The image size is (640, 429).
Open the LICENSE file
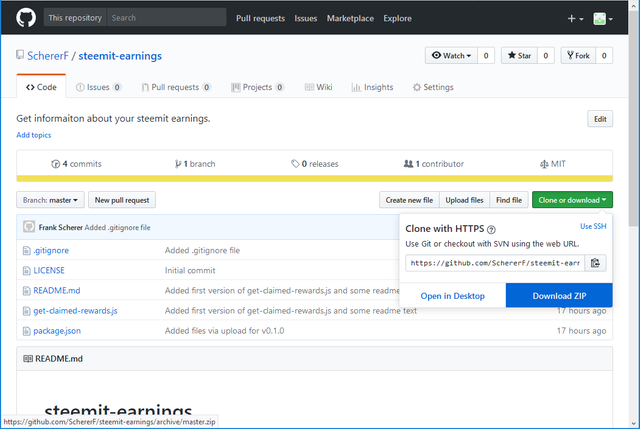[x=49, y=270]
